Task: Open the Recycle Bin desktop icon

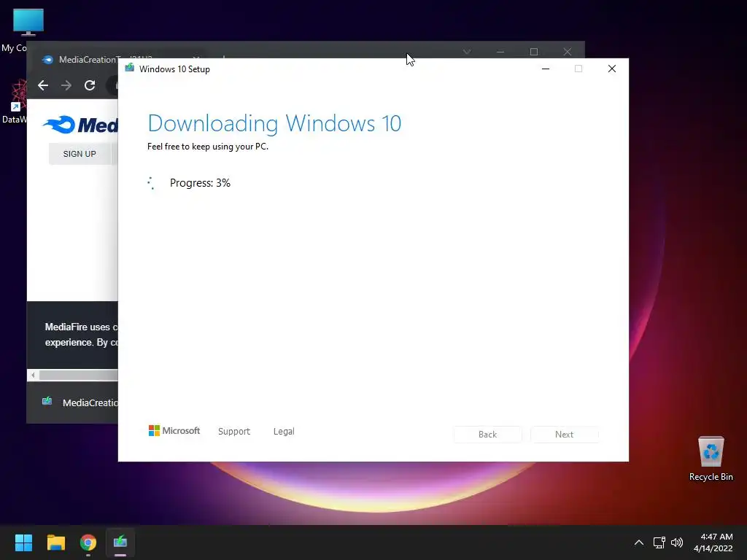Action: pyautogui.click(x=711, y=459)
